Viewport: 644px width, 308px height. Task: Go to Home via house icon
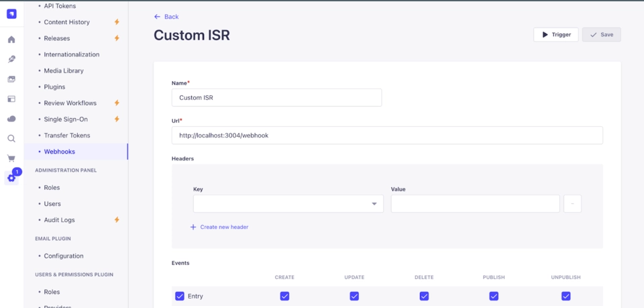tap(11, 40)
